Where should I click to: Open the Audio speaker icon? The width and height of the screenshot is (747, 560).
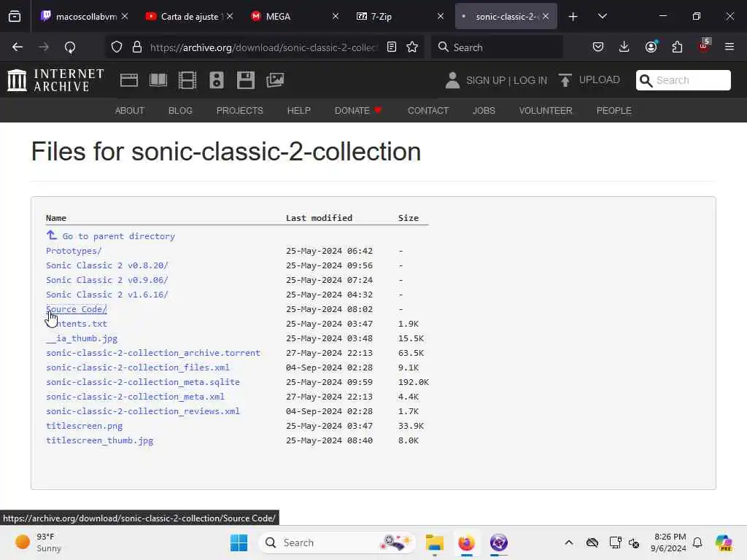(217, 80)
